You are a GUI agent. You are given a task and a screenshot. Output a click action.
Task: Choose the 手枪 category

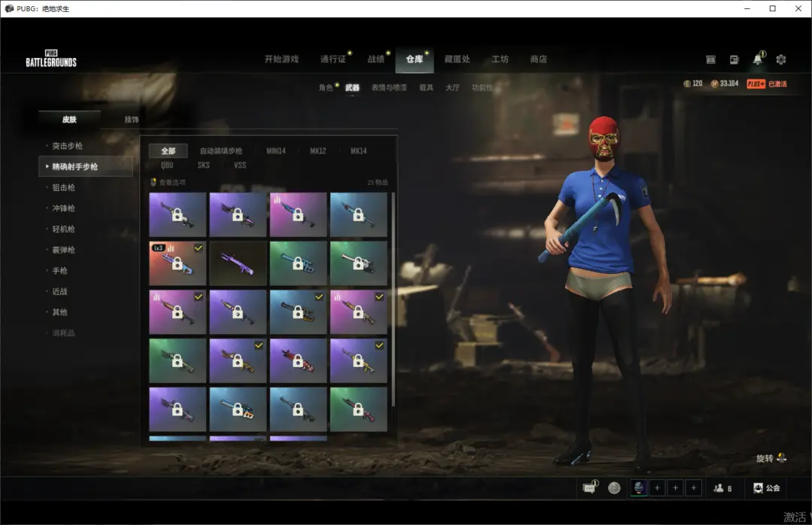[x=60, y=271]
